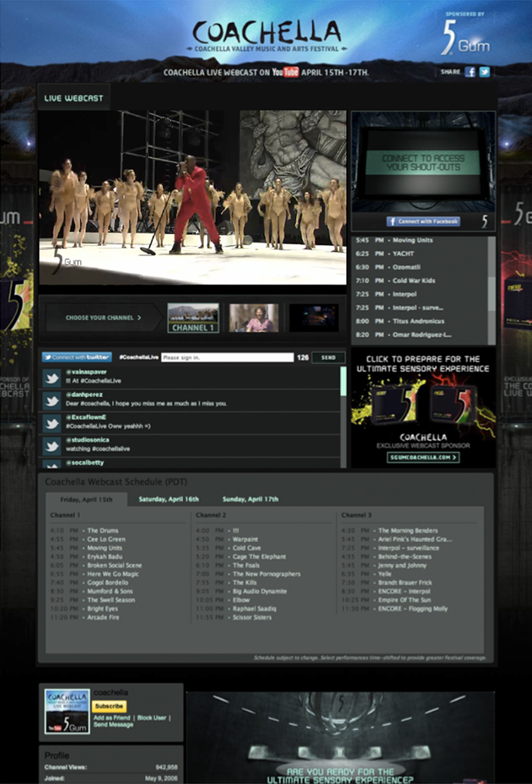Click the Are You Ready video banner
Image resolution: width=532 pixels, height=784 pixels.
(340, 738)
